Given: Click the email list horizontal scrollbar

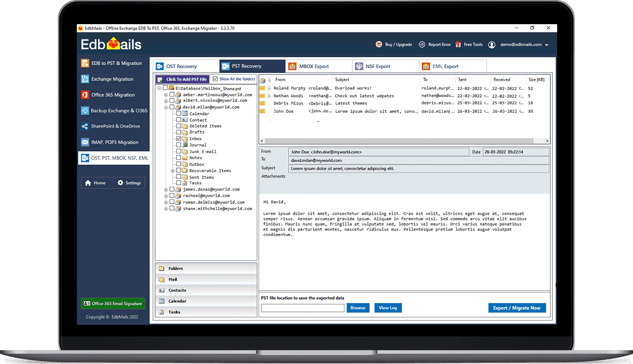Looking at the screenshot, I should 404,141.
